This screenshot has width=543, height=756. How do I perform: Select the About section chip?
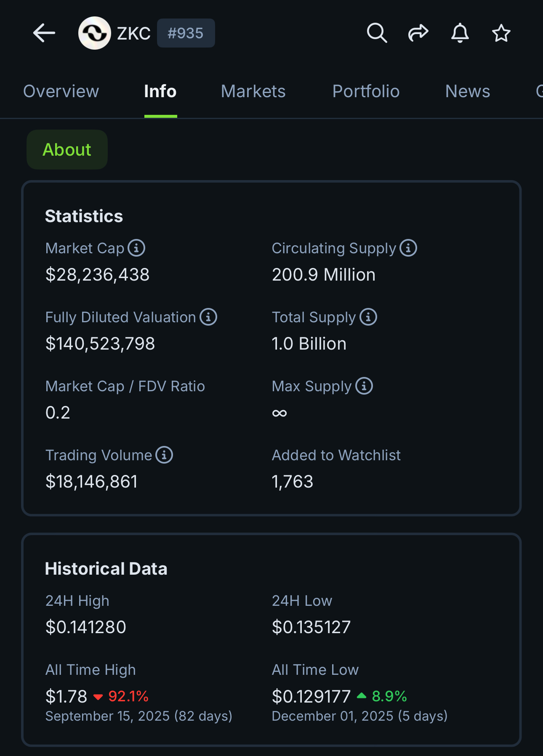coord(67,149)
